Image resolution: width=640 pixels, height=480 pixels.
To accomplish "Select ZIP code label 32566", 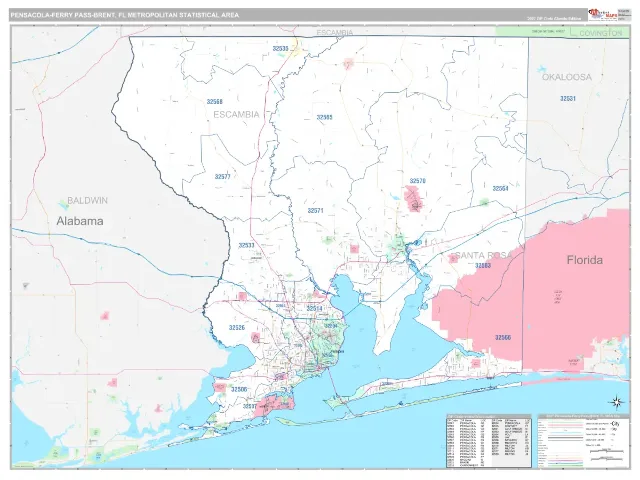I will [x=503, y=338].
